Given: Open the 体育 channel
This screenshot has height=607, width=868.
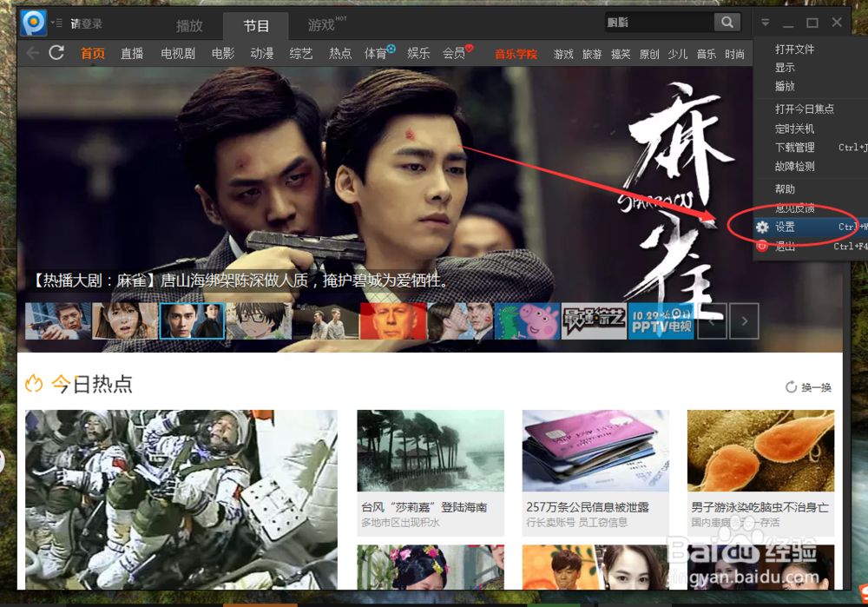Looking at the screenshot, I should point(375,54).
